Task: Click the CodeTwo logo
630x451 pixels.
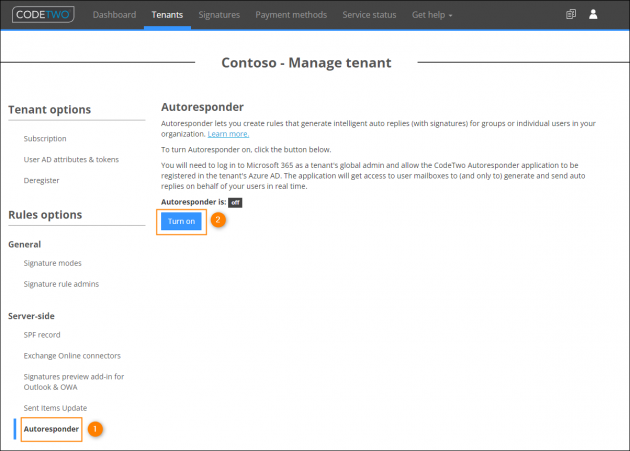Action: (x=43, y=14)
